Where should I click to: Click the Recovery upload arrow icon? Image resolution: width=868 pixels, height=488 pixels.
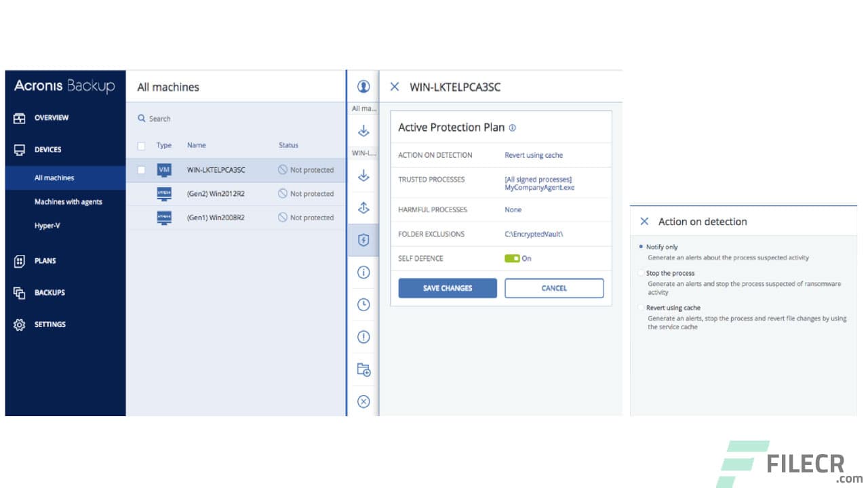tap(363, 207)
